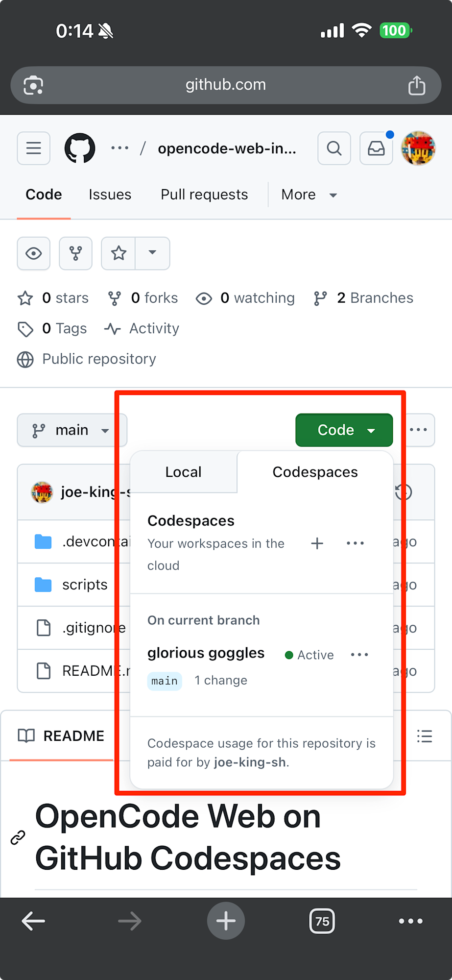Image resolution: width=452 pixels, height=980 pixels.
Task: Show the 75 open tabs switcher
Action: pos(322,921)
